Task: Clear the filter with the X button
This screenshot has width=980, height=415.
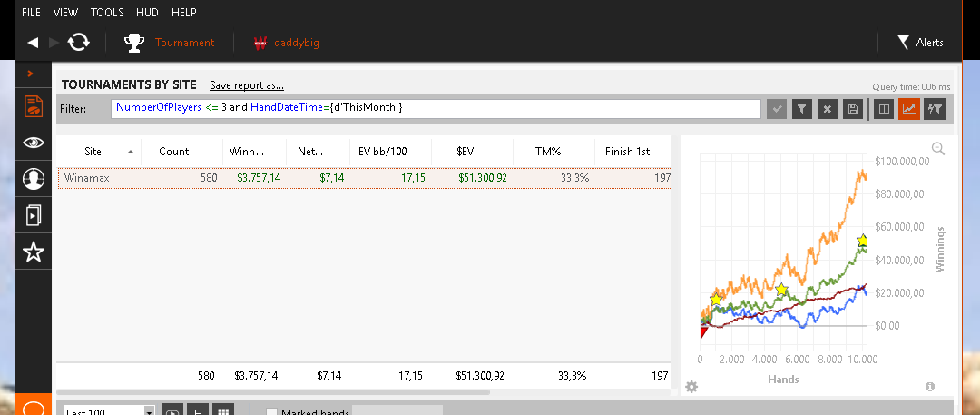Action: pyautogui.click(x=827, y=109)
